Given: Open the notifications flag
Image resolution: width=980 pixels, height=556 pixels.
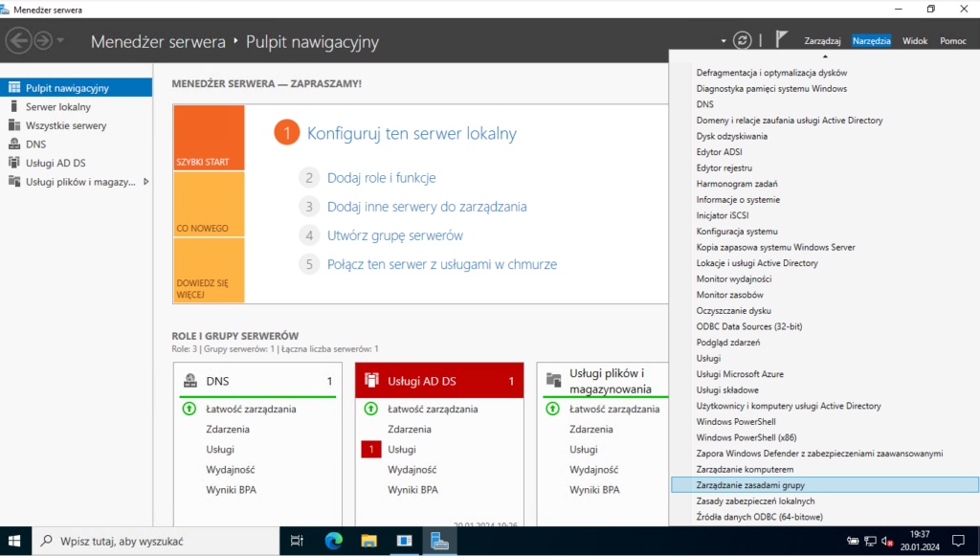Looking at the screenshot, I should click(x=781, y=39).
